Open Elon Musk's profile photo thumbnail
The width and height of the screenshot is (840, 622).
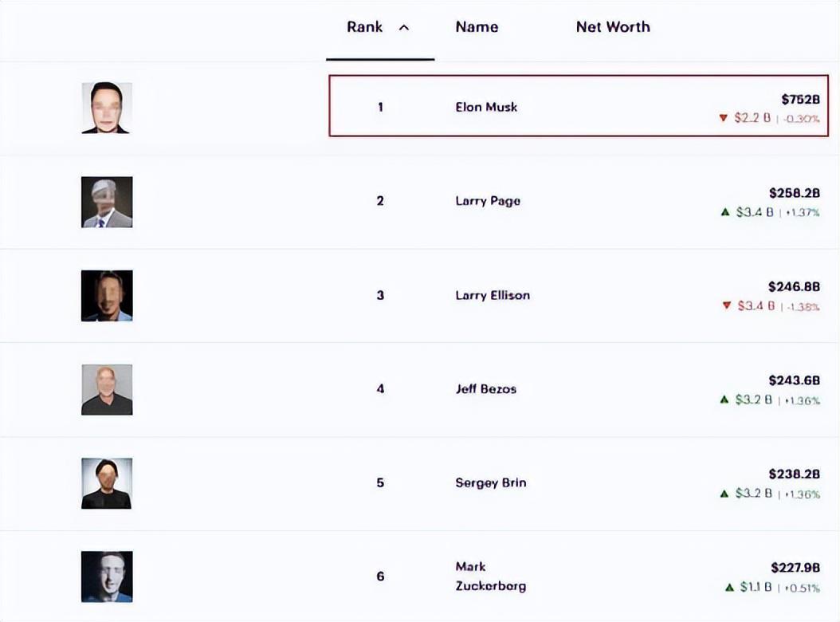tap(107, 108)
